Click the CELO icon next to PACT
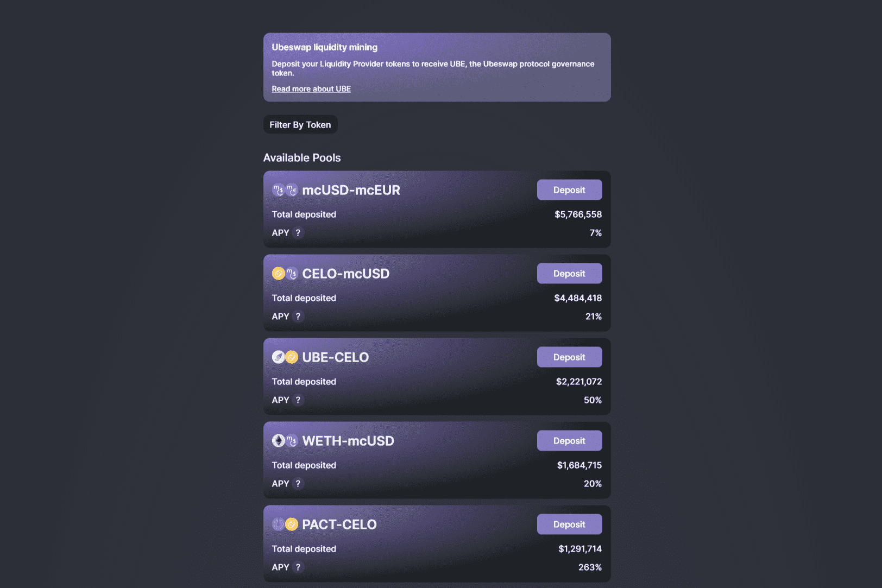This screenshot has height=588, width=882. click(292, 524)
